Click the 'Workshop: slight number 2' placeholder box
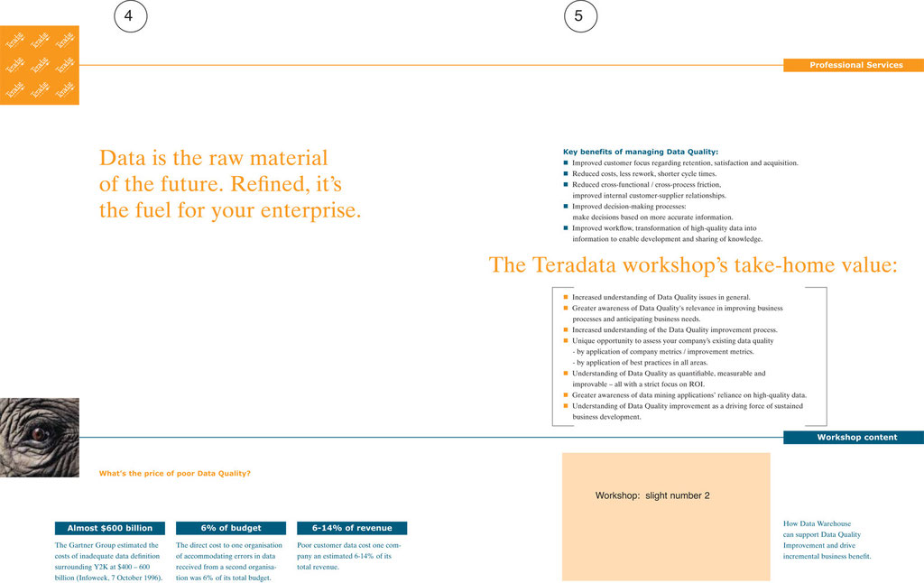The height and width of the screenshot is (583, 924). 666,517
